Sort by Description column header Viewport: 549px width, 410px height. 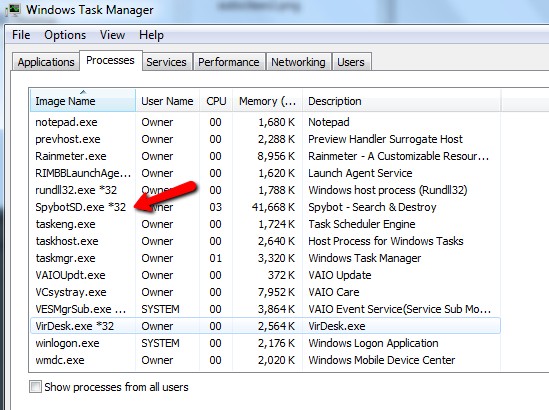[x=401, y=101]
